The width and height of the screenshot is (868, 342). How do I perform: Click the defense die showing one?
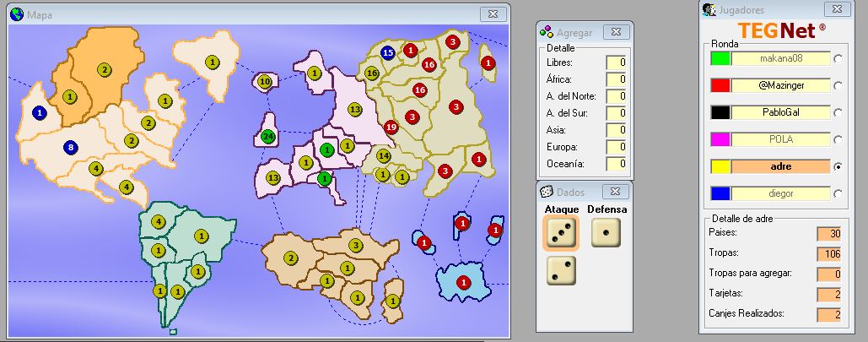coord(606,232)
